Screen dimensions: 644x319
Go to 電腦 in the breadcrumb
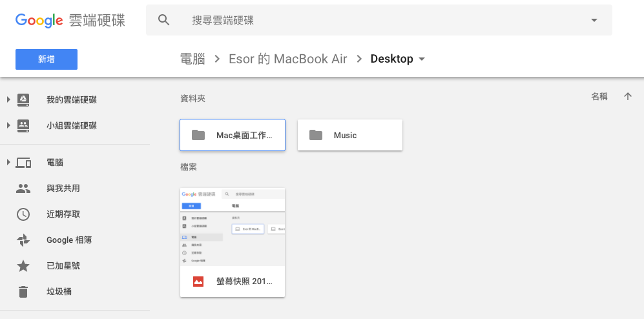(x=192, y=59)
